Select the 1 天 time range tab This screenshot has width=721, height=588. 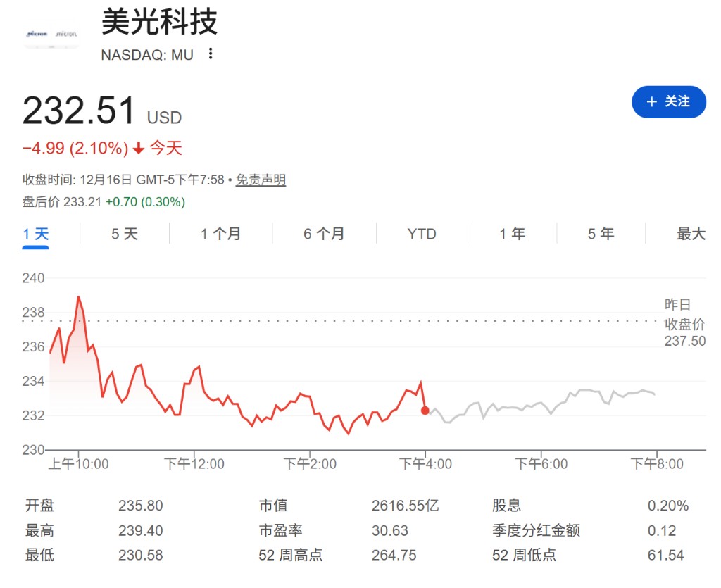(36, 234)
